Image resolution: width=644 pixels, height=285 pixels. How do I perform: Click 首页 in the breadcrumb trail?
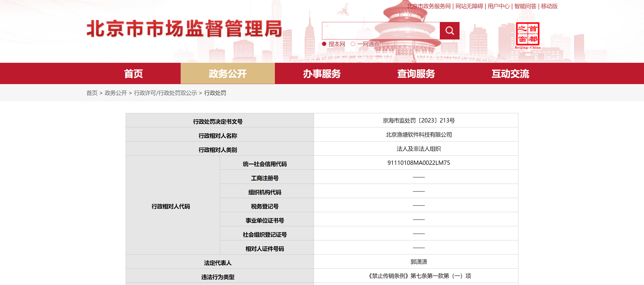pyautogui.click(x=92, y=93)
